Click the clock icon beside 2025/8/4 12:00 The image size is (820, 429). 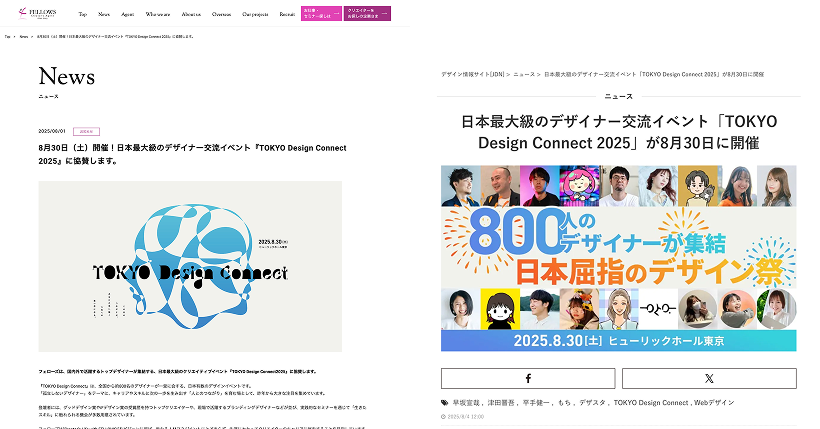(443, 417)
